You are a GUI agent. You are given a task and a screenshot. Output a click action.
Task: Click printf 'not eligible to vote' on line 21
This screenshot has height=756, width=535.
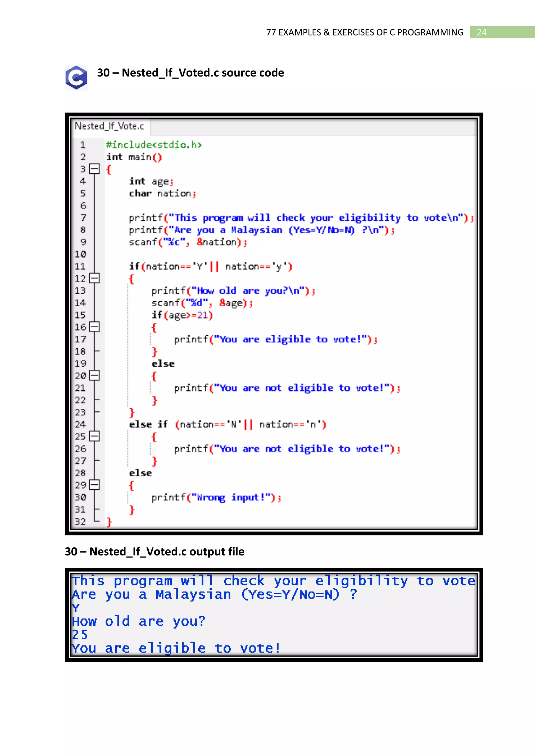point(287,388)
